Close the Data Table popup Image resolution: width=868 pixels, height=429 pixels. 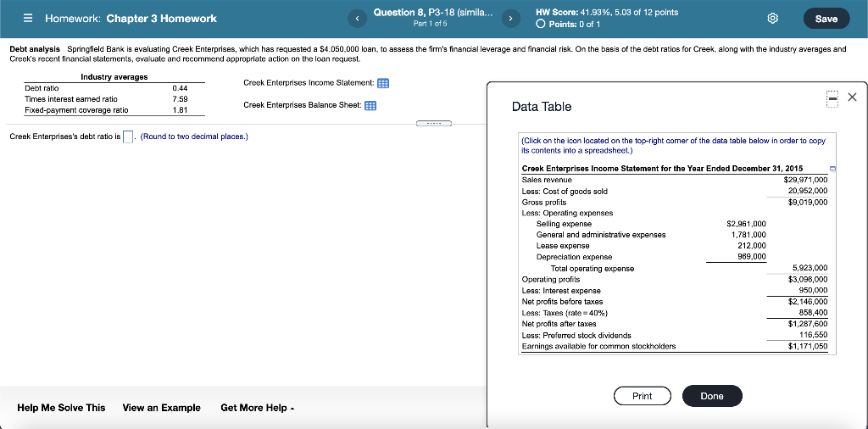[852, 97]
